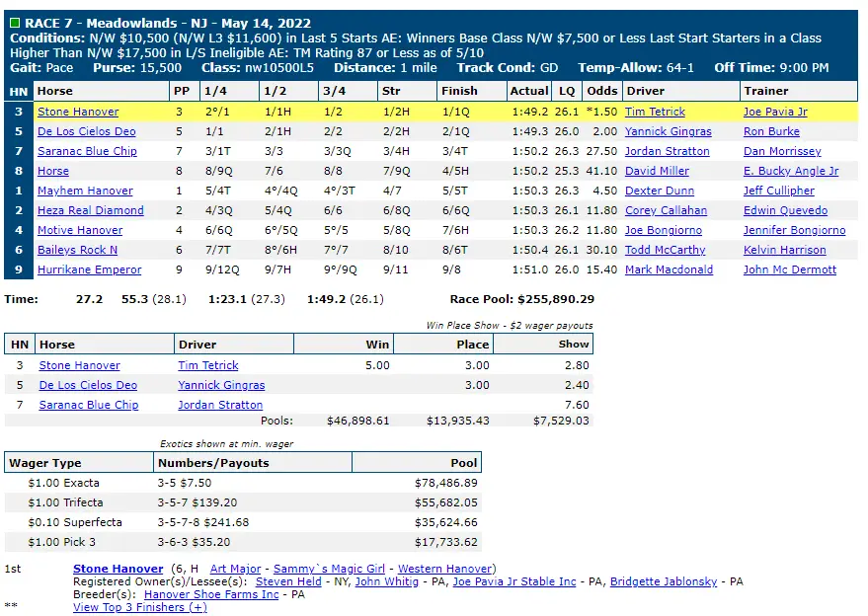Open driver Dexter Dunn link
Screen dimensions: 868x616
(x=660, y=191)
